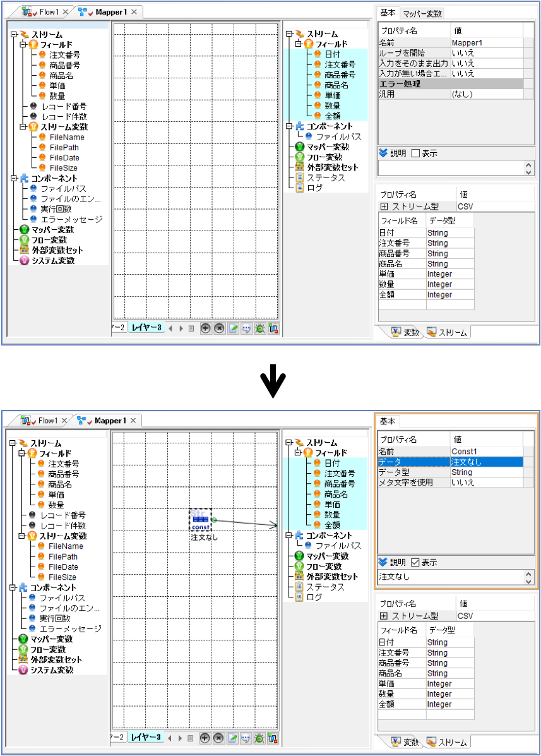Uncheck the ticked 表示 checkbox beside 説明
The image size is (541, 756).
point(415,563)
